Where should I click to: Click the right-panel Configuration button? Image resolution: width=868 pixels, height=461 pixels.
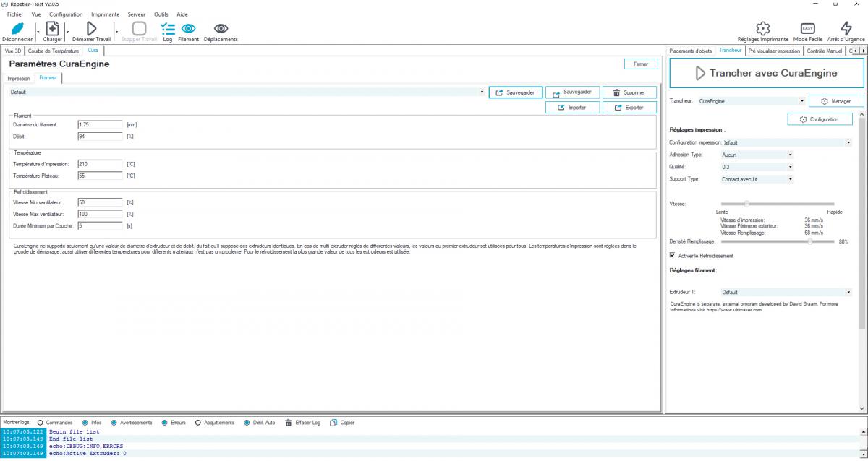click(820, 119)
